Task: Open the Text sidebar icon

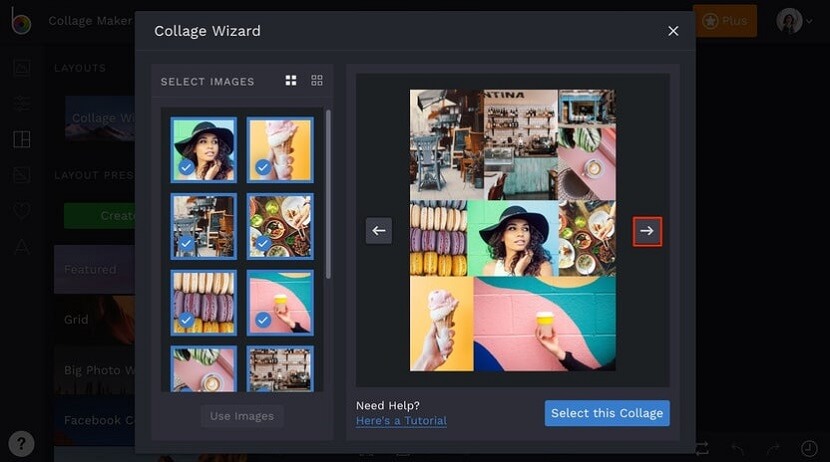Action: point(22,247)
